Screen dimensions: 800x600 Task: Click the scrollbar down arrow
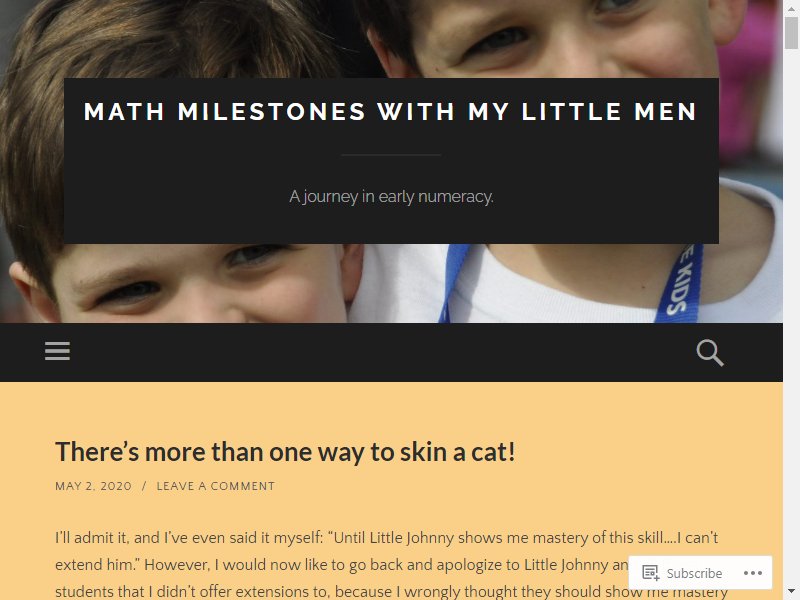pos(791,593)
